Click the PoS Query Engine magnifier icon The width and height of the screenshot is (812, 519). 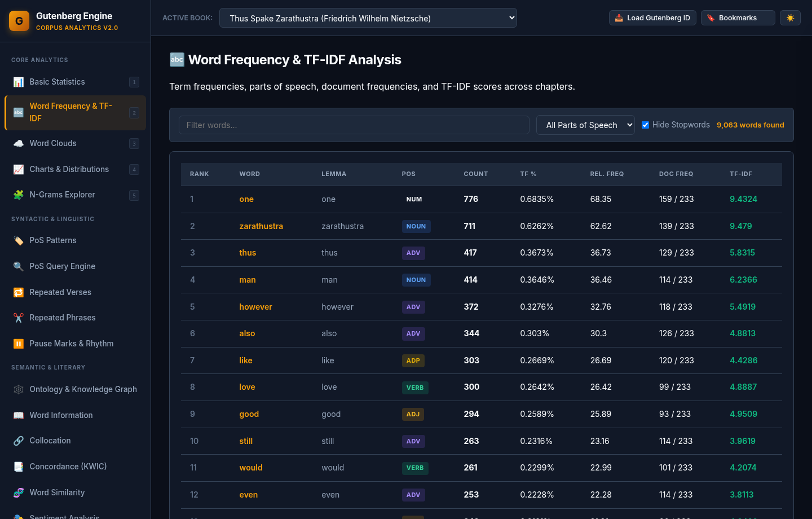coord(19,266)
